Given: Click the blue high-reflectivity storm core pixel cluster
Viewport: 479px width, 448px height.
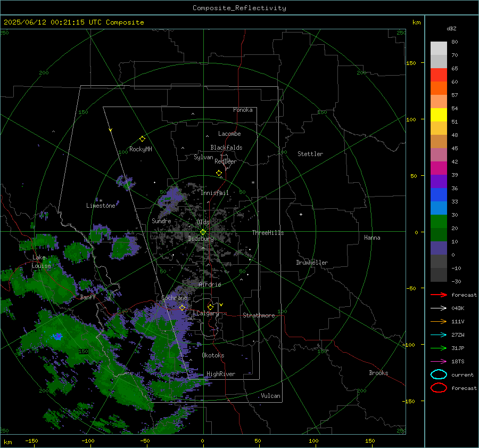Looking at the screenshot, I should pos(57,336).
